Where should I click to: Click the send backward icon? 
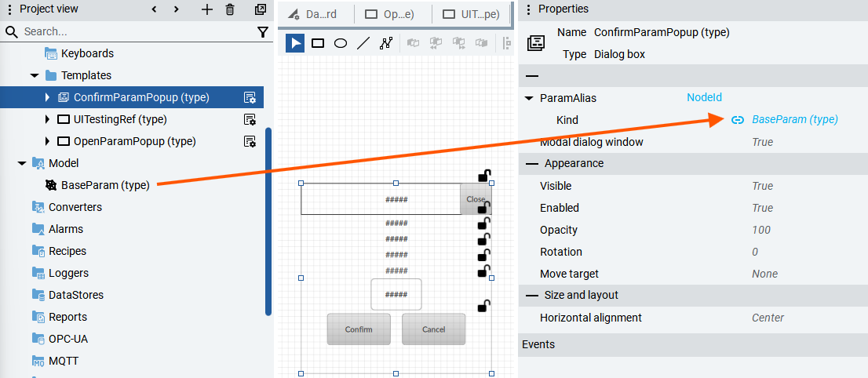tap(436, 42)
